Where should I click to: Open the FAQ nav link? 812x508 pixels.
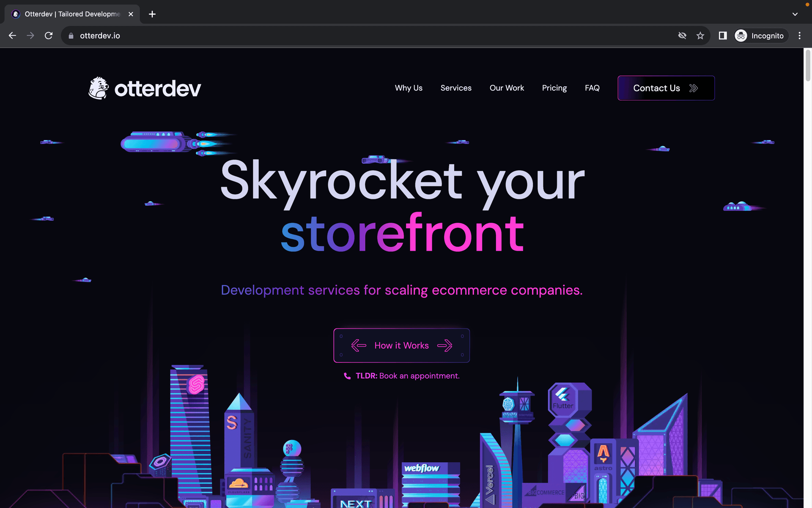592,88
